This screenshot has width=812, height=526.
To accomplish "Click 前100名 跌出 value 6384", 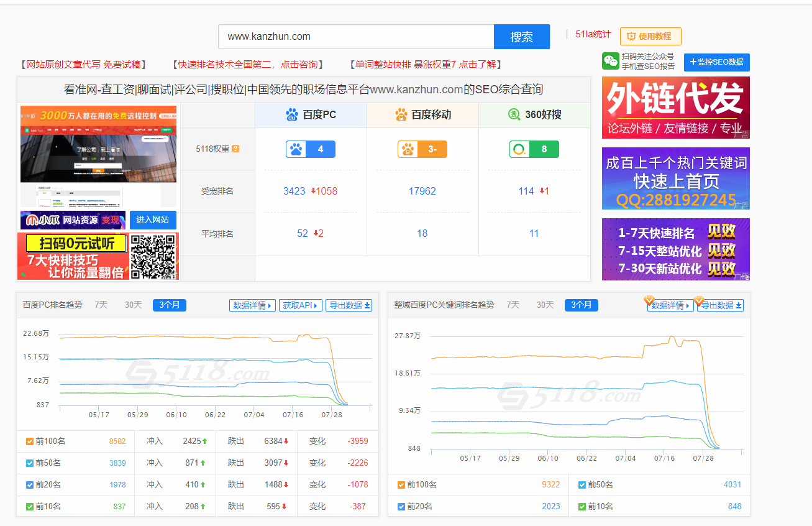I will (273, 441).
